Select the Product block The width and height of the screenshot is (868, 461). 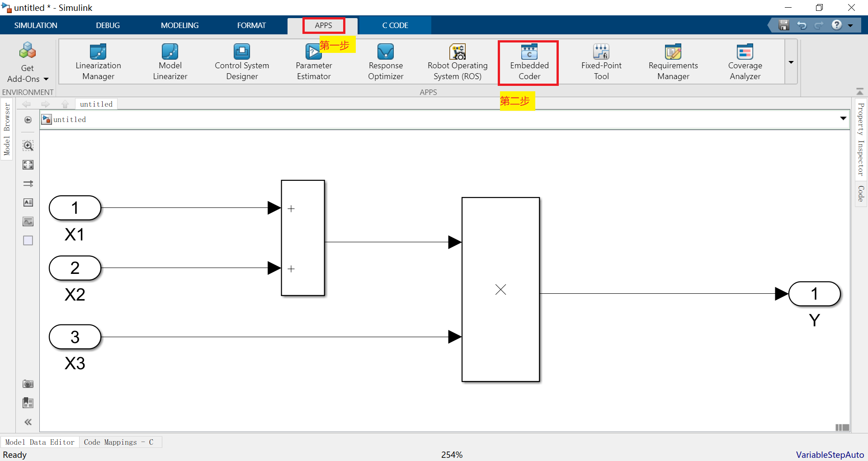(x=500, y=290)
